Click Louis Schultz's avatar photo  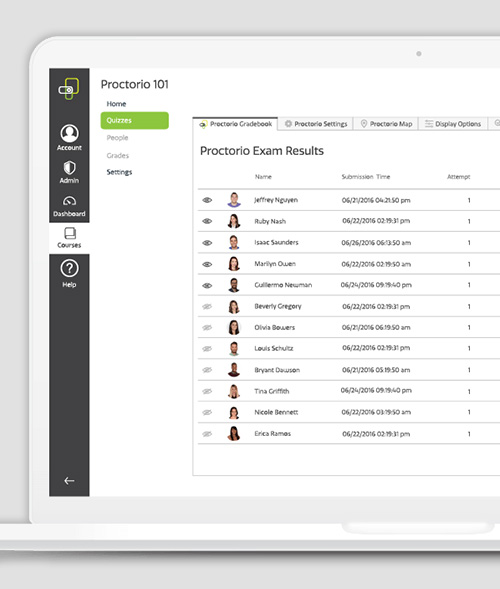[234, 349]
